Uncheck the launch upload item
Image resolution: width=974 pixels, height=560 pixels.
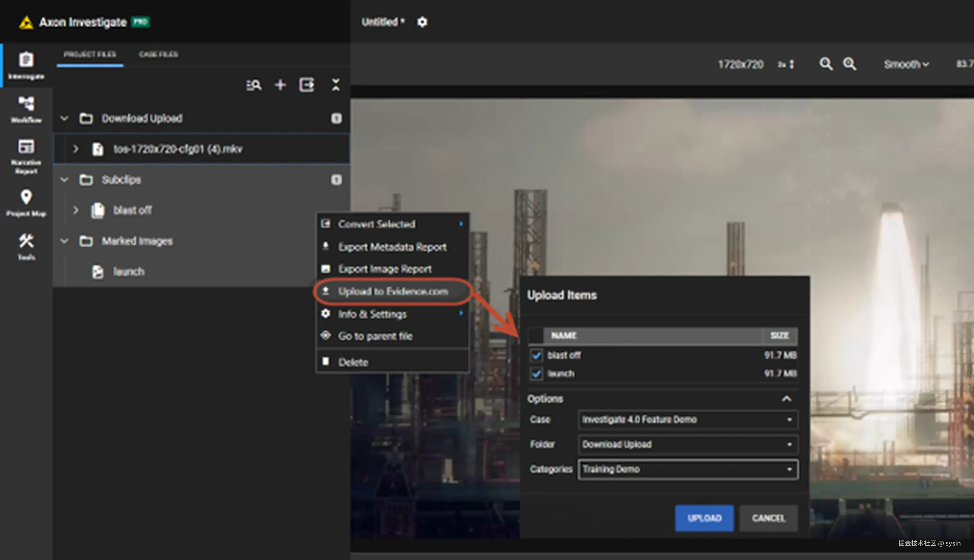pyautogui.click(x=536, y=373)
